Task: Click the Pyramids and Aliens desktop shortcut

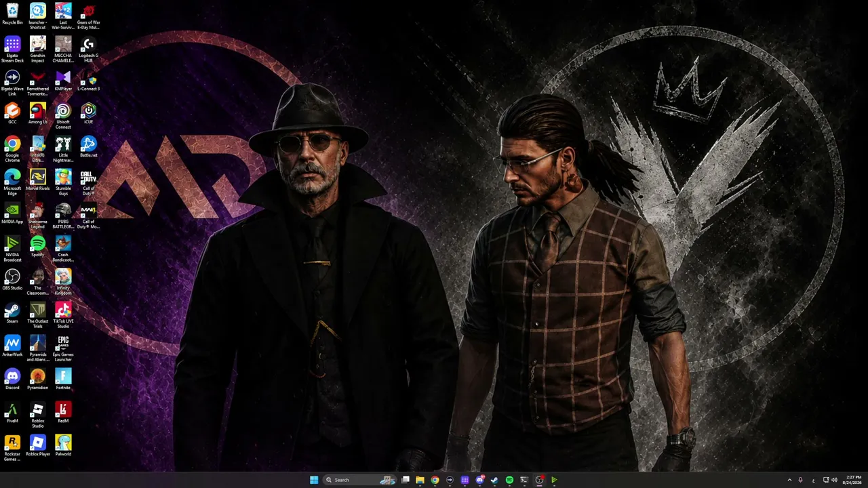Action: [38, 348]
